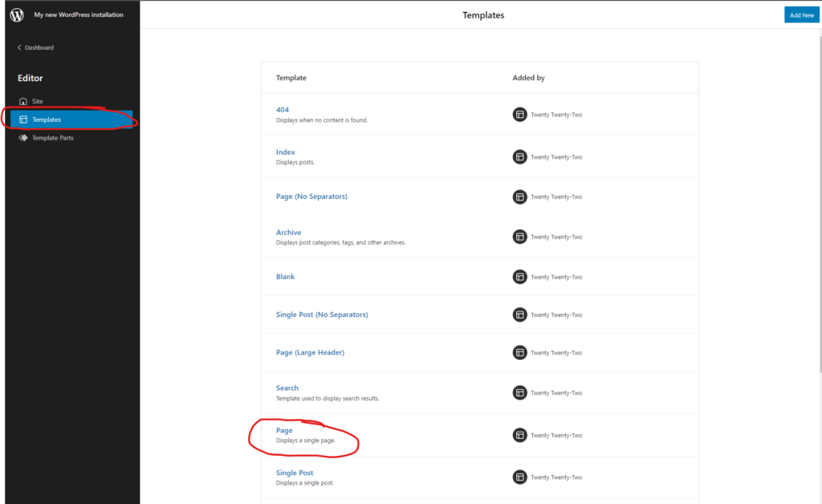Open the Page (Large Header) template
822x504 pixels.
pyautogui.click(x=310, y=352)
